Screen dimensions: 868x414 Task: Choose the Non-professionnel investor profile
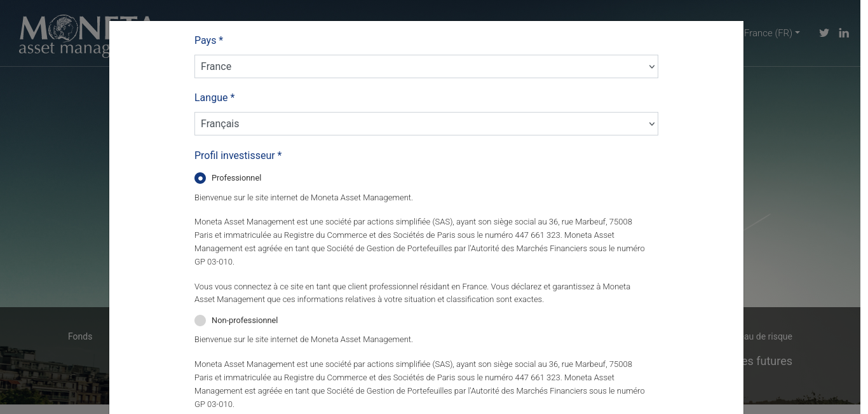(x=200, y=321)
